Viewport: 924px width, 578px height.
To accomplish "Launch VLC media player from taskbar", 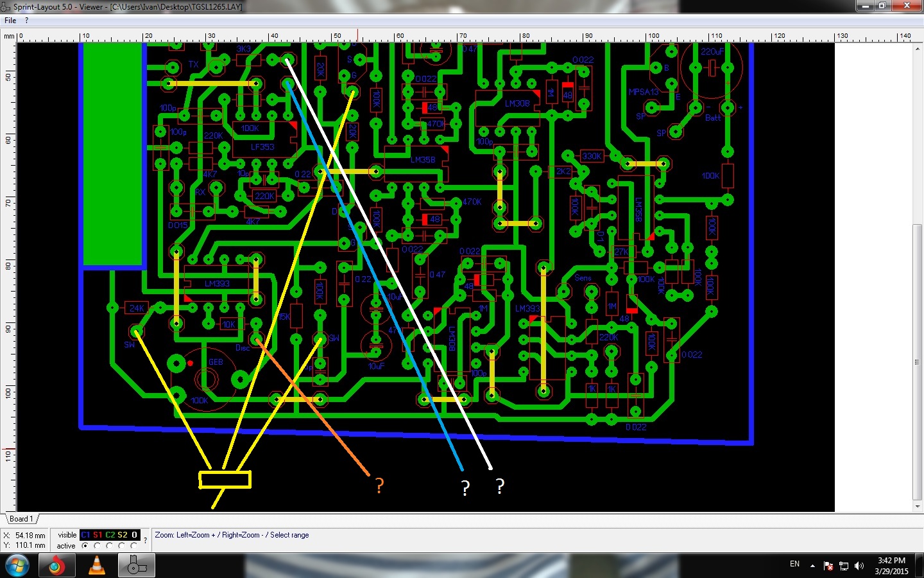I will point(96,566).
